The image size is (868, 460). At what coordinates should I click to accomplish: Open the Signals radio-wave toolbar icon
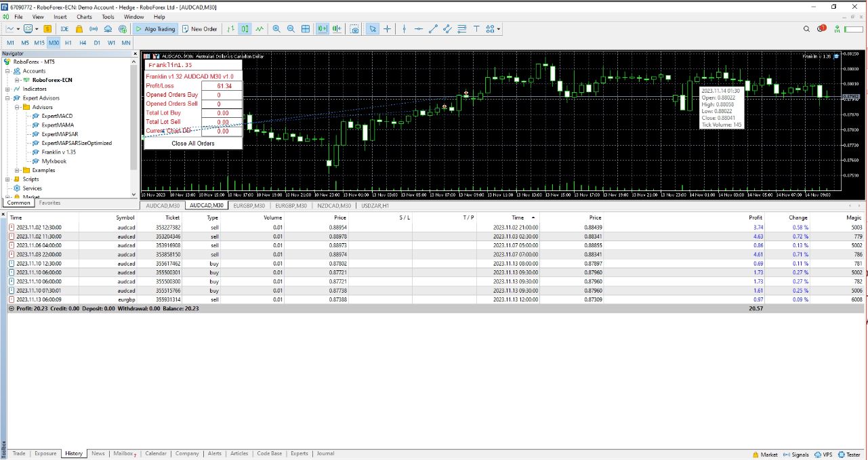94,29
